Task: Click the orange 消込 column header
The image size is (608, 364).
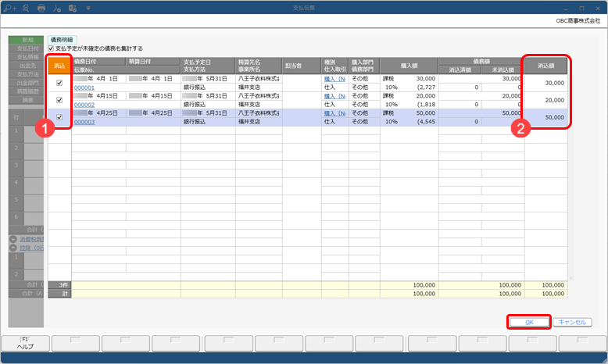Action: [59, 66]
